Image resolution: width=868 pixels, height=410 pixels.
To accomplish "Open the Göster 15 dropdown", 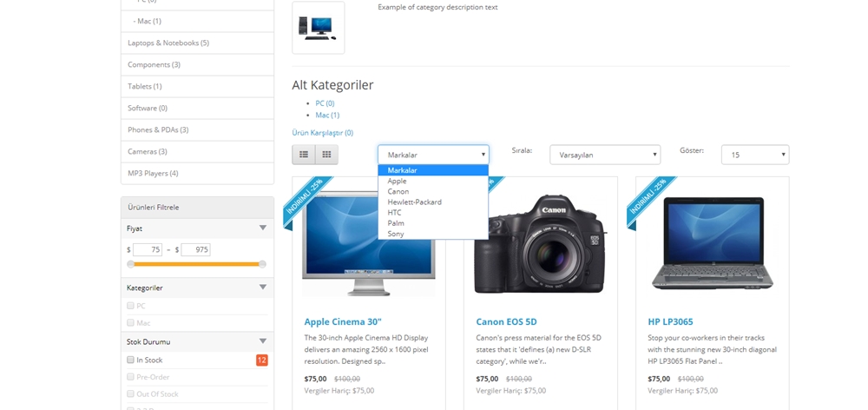I will (755, 155).
